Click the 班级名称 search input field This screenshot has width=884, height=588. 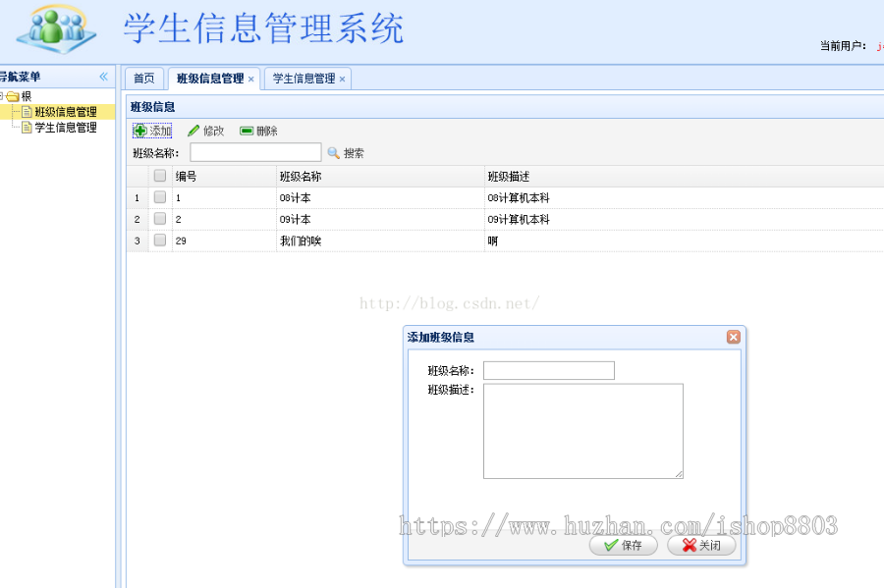(255, 151)
